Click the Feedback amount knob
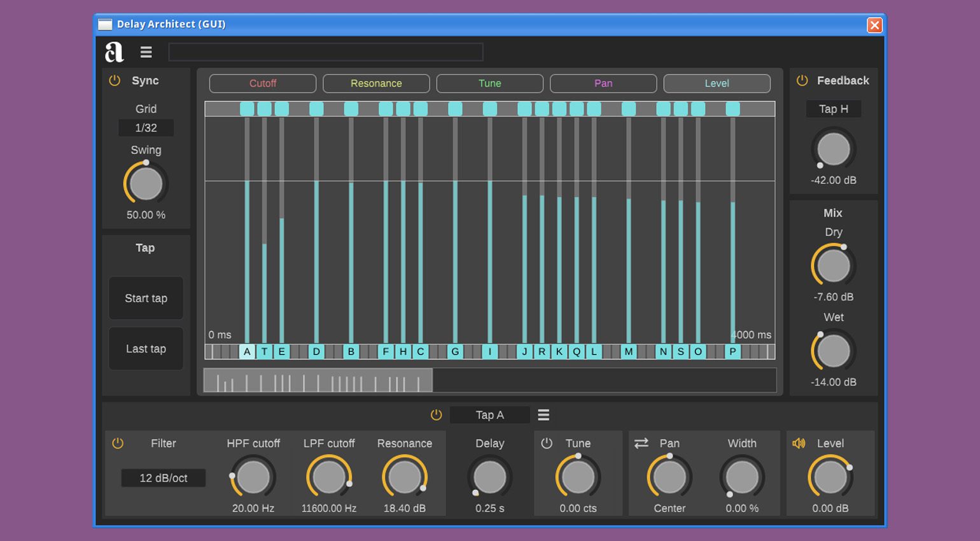This screenshot has height=541, width=980. coord(833,150)
